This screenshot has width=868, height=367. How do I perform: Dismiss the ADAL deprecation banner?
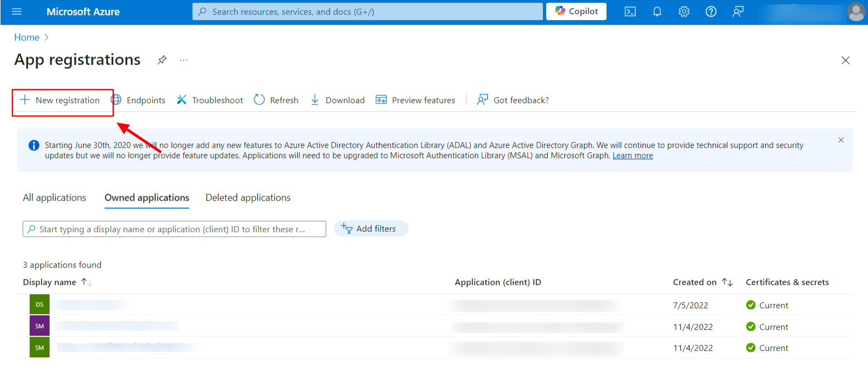841,140
